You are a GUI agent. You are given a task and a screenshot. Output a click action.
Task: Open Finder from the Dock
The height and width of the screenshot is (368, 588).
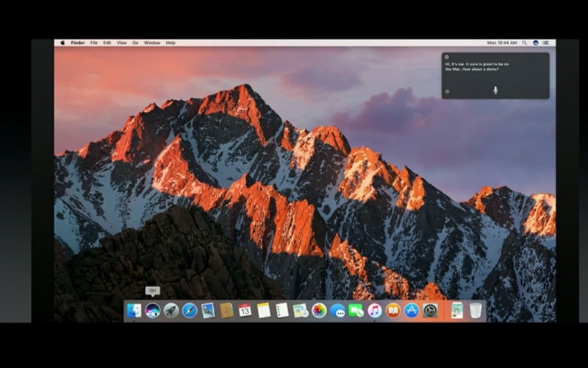click(x=134, y=311)
